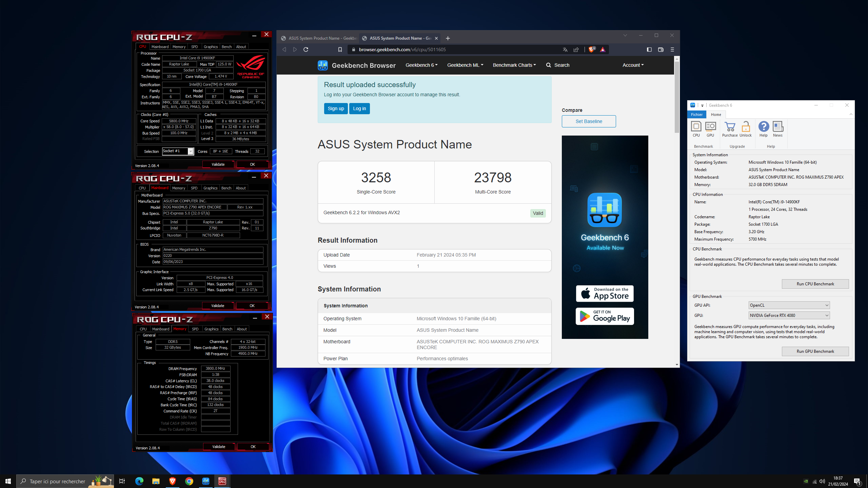
Task: Click Geekbench 6 app icon on taskbar
Action: click(206, 481)
